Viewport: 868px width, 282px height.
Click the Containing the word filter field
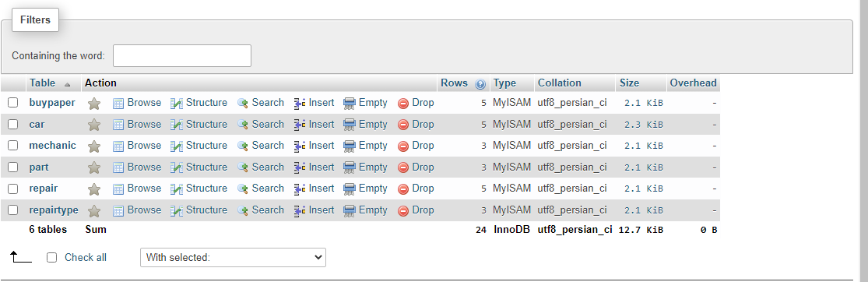pyautogui.click(x=182, y=56)
